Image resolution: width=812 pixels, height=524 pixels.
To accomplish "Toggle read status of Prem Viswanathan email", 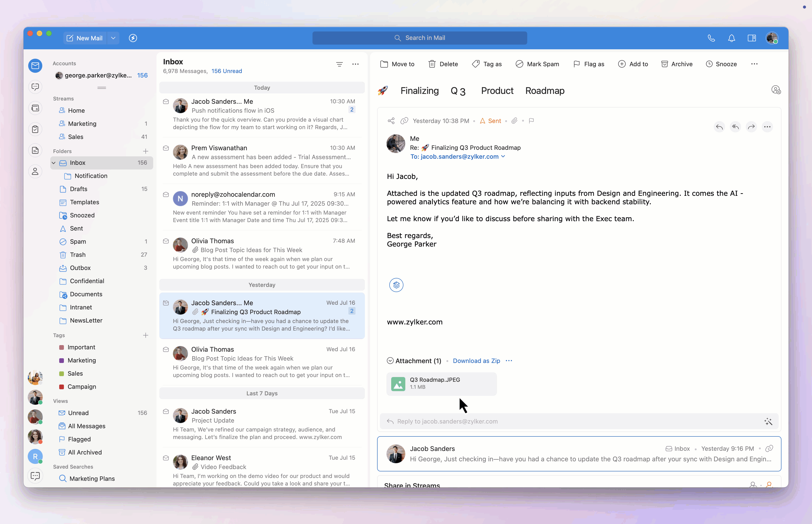I will click(x=166, y=148).
